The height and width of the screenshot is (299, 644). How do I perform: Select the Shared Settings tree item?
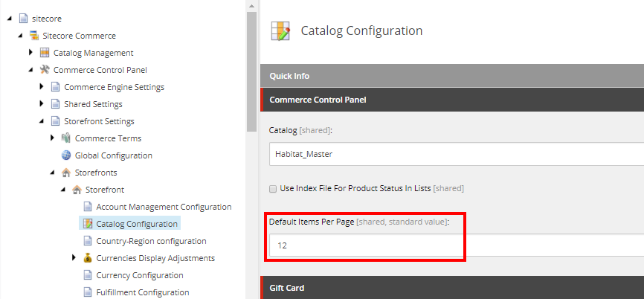point(93,104)
